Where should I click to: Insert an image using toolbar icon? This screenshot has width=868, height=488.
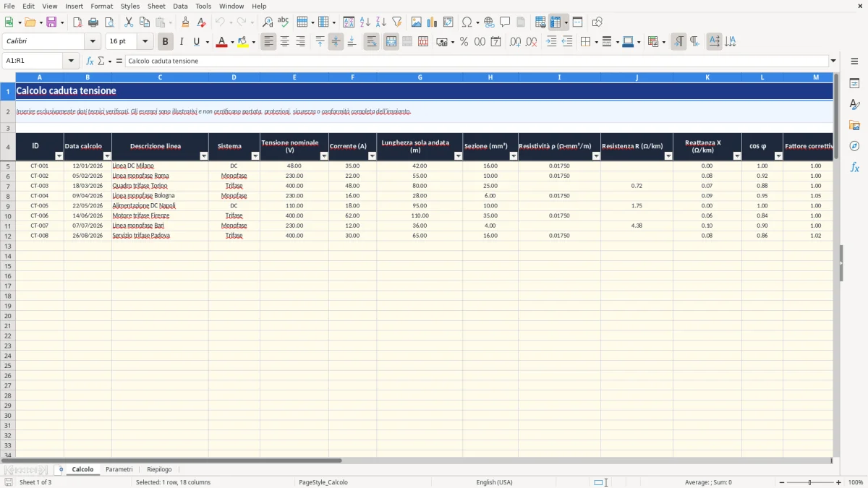[x=417, y=22]
